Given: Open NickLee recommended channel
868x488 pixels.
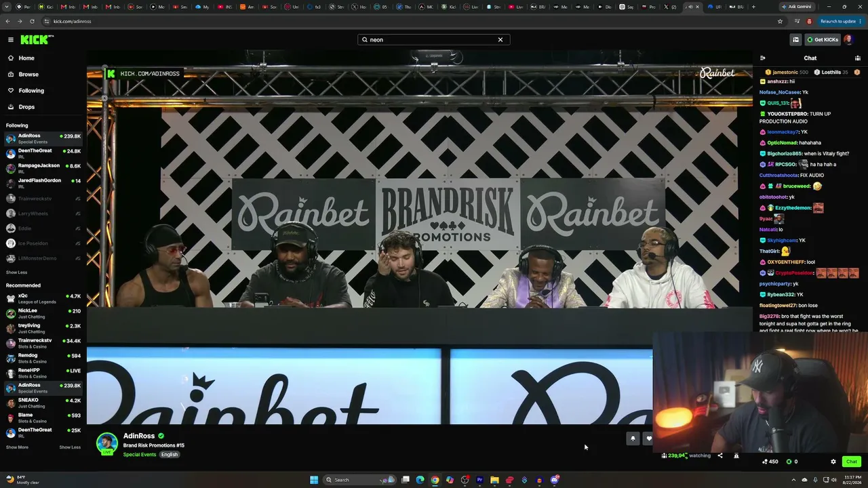Looking at the screenshot, I should 43,314.
